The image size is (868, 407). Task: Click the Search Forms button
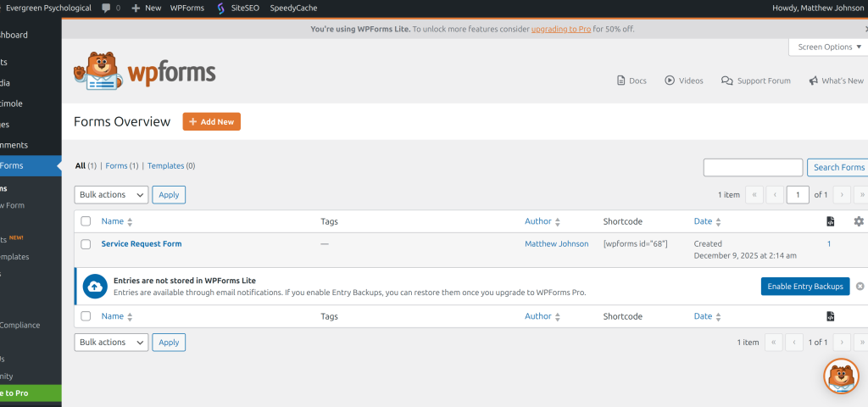click(x=838, y=167)
